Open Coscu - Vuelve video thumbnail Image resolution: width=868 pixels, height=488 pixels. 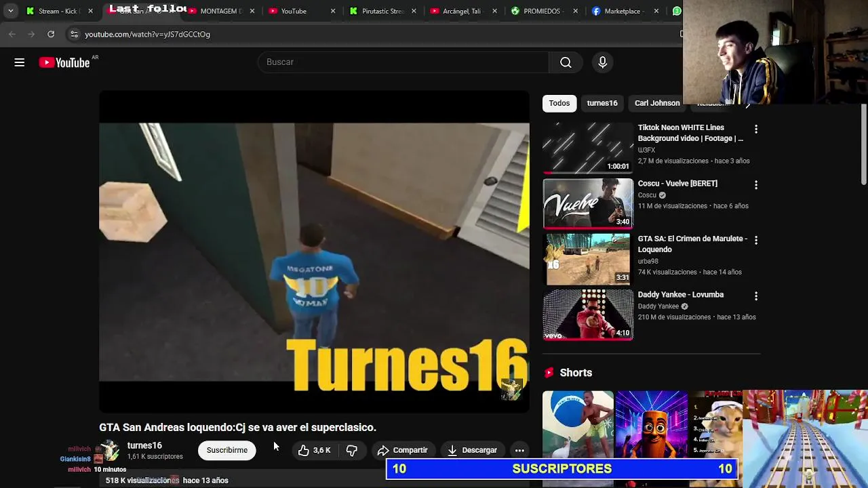pyautogui.click(x=588, y=203)
